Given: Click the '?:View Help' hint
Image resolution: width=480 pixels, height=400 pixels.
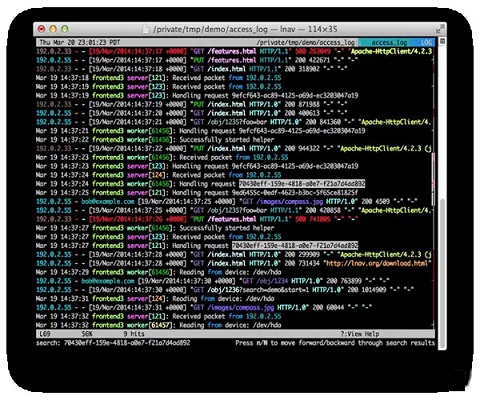Looking at the screenshot, I should click(x=360, y=334).
